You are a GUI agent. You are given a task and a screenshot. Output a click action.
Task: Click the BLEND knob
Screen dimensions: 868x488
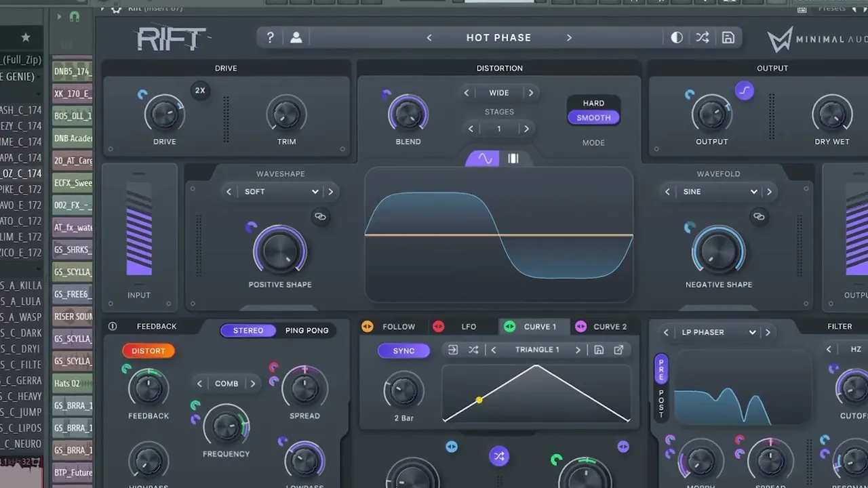pyautogui.click(x=408, y=113)
